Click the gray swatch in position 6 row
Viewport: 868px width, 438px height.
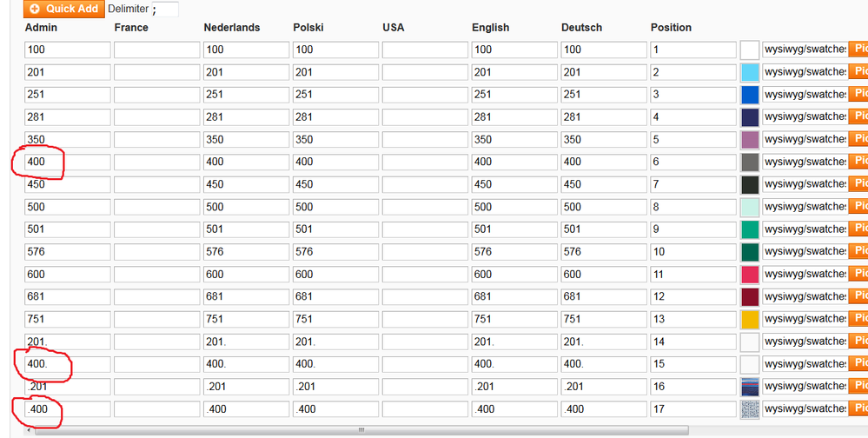pos(750,163)
